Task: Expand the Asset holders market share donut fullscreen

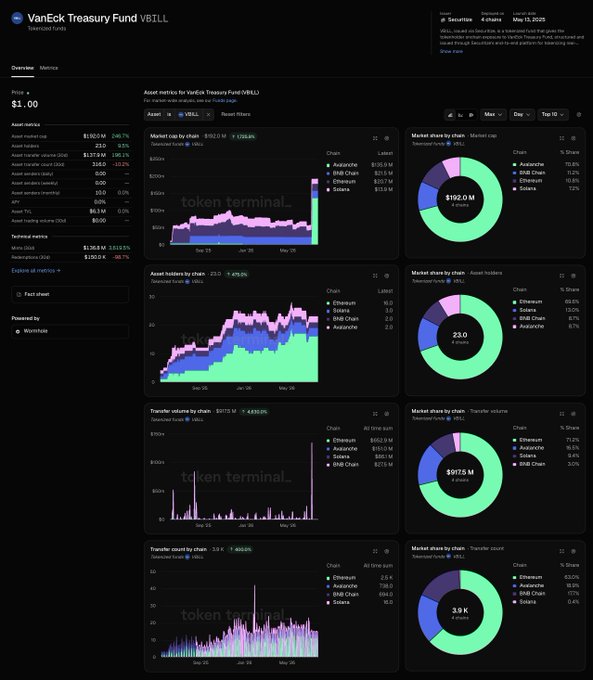Action: click(562, 276)
